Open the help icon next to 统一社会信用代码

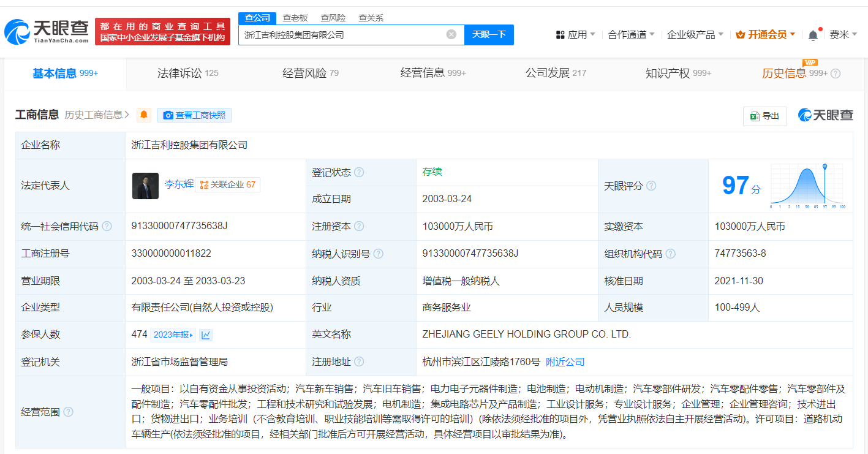click(x=107, y=226)
